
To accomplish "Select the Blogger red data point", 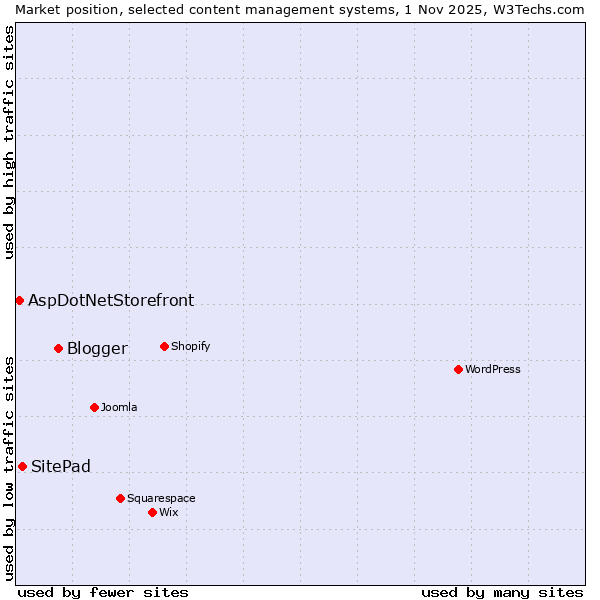I will (58, 348).
